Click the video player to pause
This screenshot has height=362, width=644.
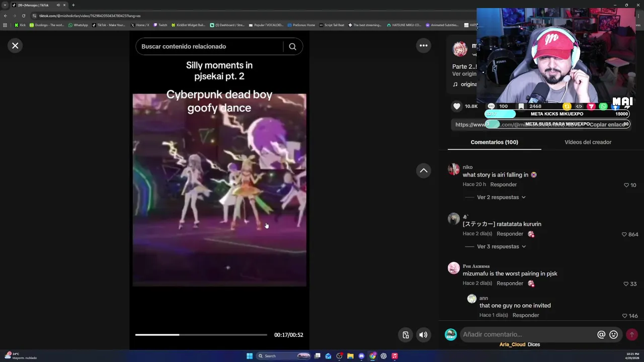point(219,190)
